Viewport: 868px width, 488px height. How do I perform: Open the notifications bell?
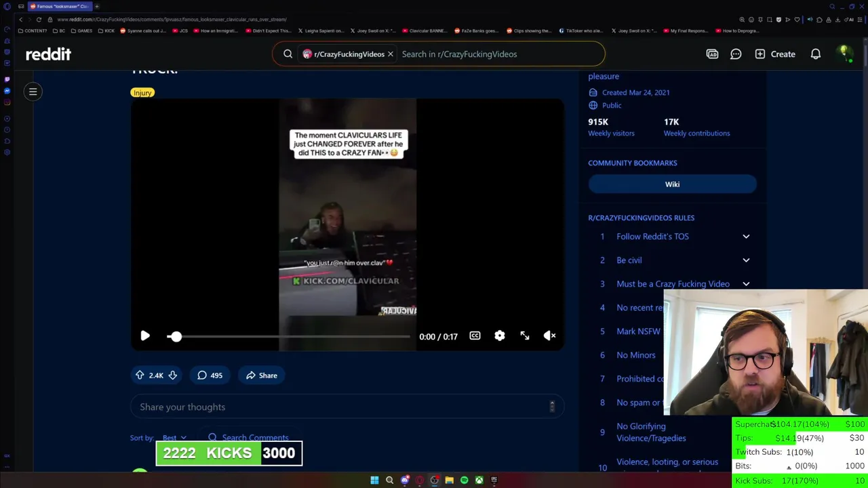point(816,54)
